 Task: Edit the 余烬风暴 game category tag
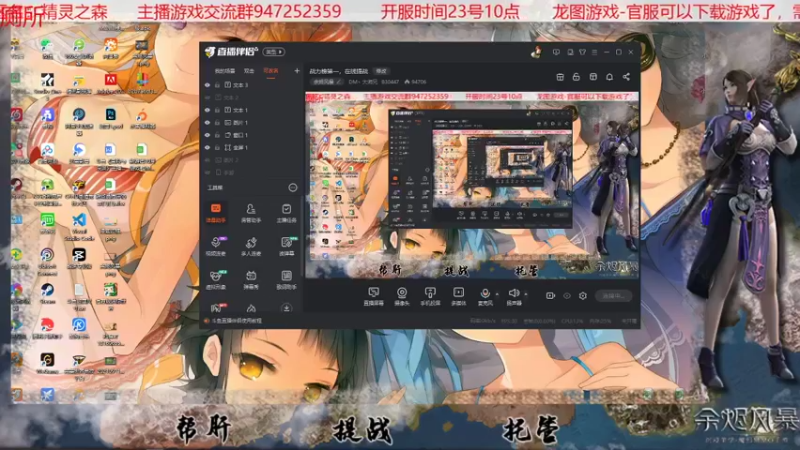pyautogui.click(x=328, y=82)
